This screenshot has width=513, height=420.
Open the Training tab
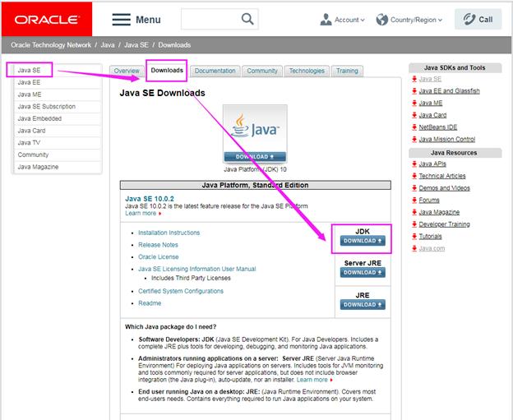pos(347,71)
